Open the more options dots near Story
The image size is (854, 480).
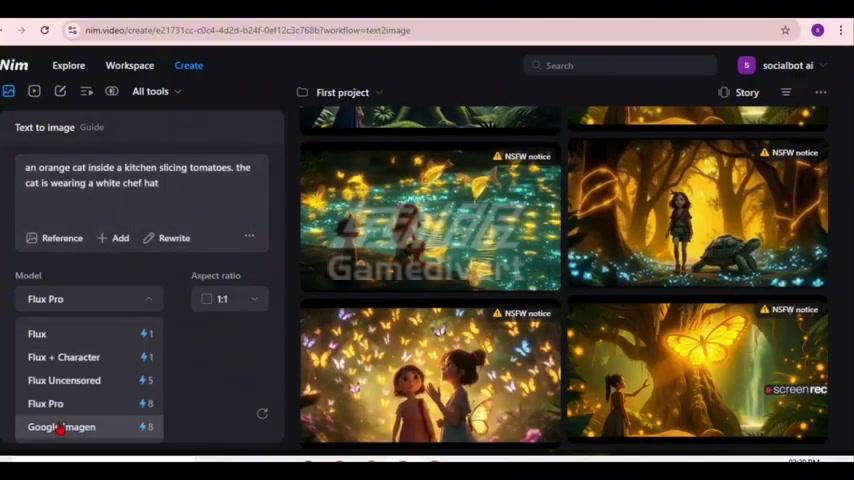pyautogui.click(x=820, y=92)
